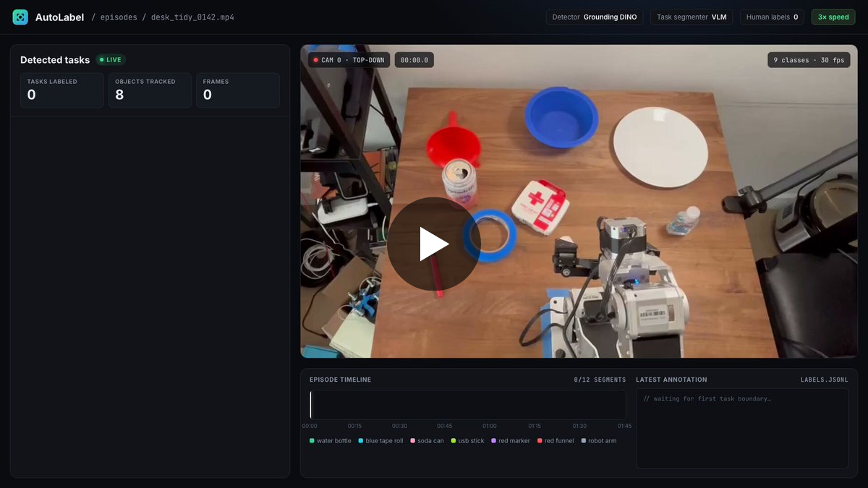Change the 3× speed setting
The width and height of the screenshot is (868, 488).
[x=833, y=17]
